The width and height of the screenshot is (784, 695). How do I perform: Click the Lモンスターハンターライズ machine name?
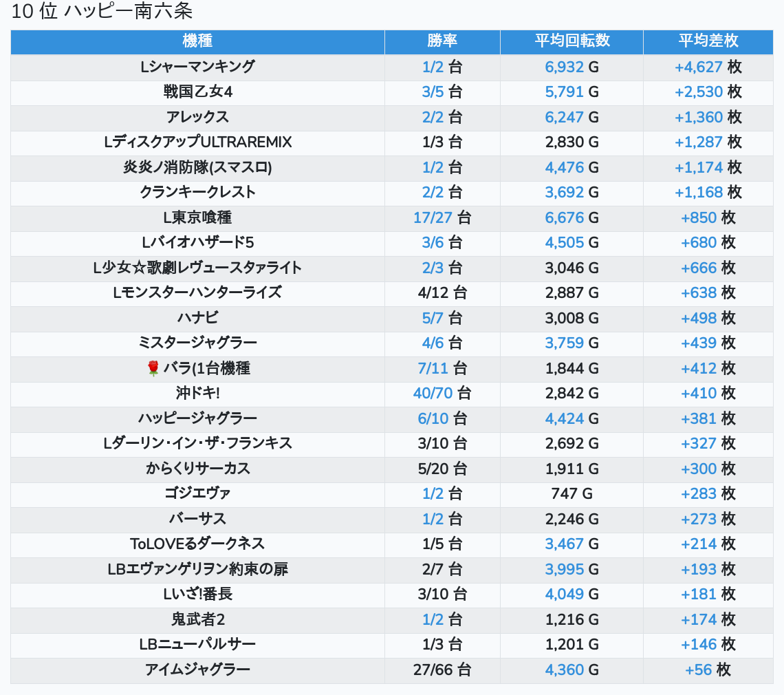(197, 292)
